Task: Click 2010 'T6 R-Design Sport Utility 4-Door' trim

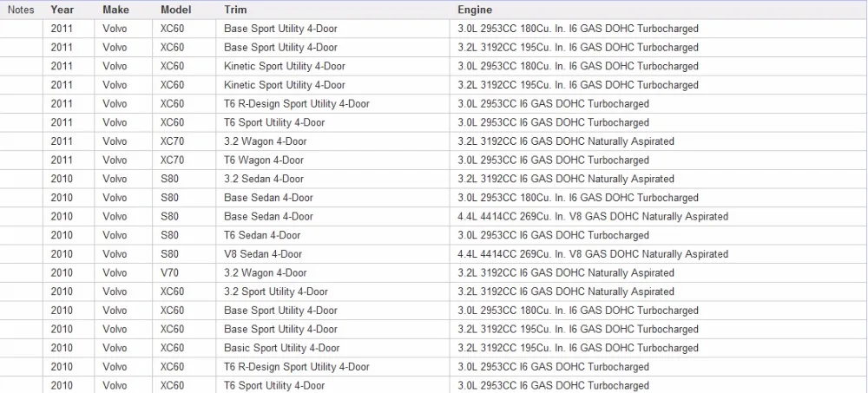Action: click(332, 367)
